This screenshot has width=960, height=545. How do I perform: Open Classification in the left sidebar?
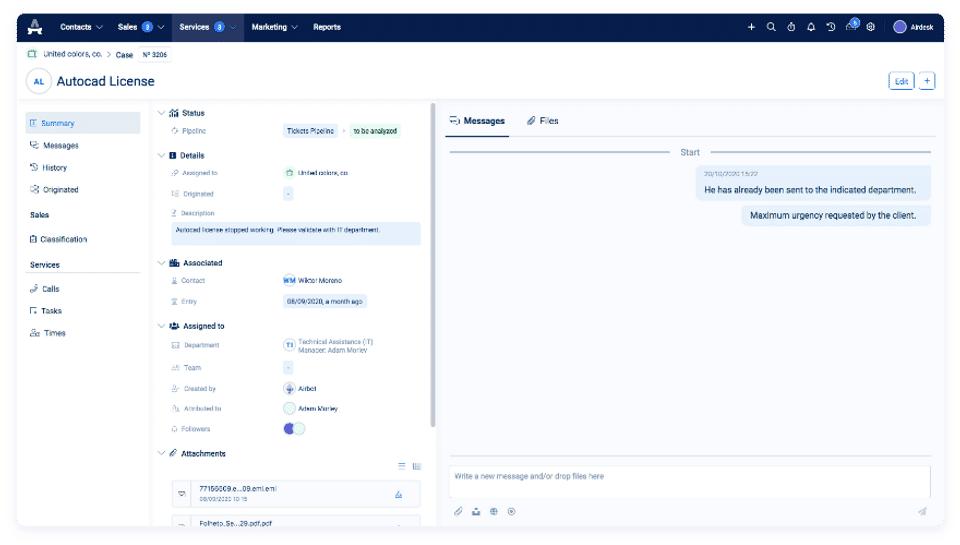59,239
